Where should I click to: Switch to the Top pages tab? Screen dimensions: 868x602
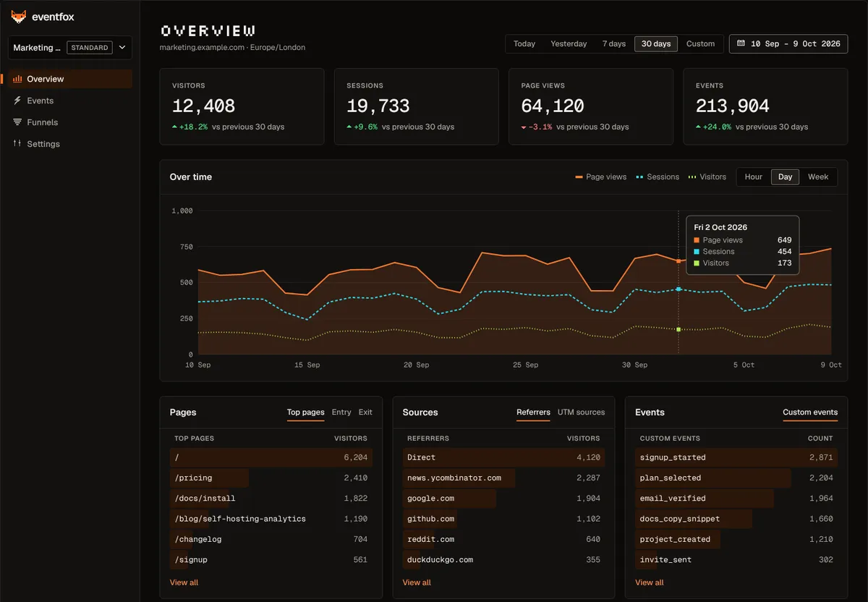pos(305,412)
